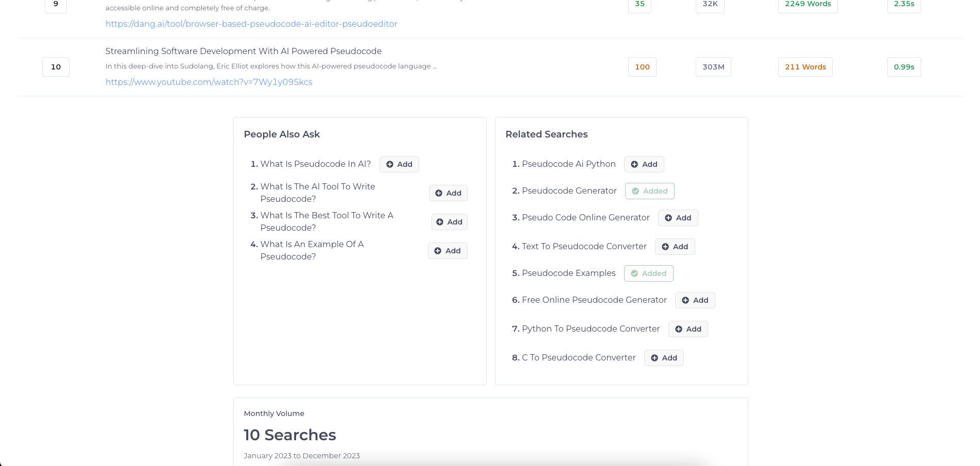Image resolution: width=980 pixels, height=466 pixels.
Task: Toggle Added state for 'Pseudocode Generator'
Action: point(649,191)
